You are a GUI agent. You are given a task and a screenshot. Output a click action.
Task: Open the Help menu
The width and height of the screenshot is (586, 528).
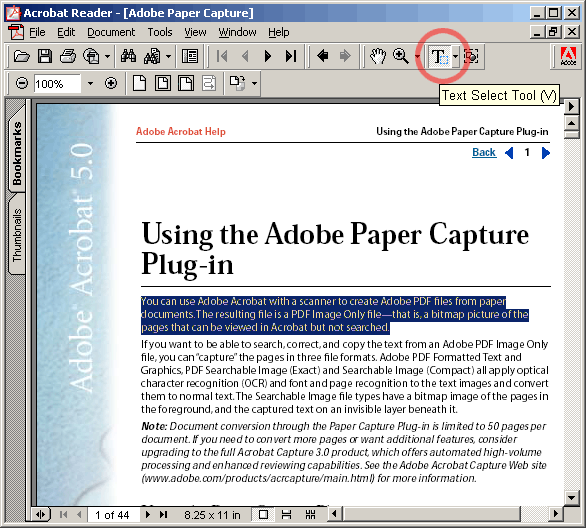pyautogui.click(x=278, y=33)
